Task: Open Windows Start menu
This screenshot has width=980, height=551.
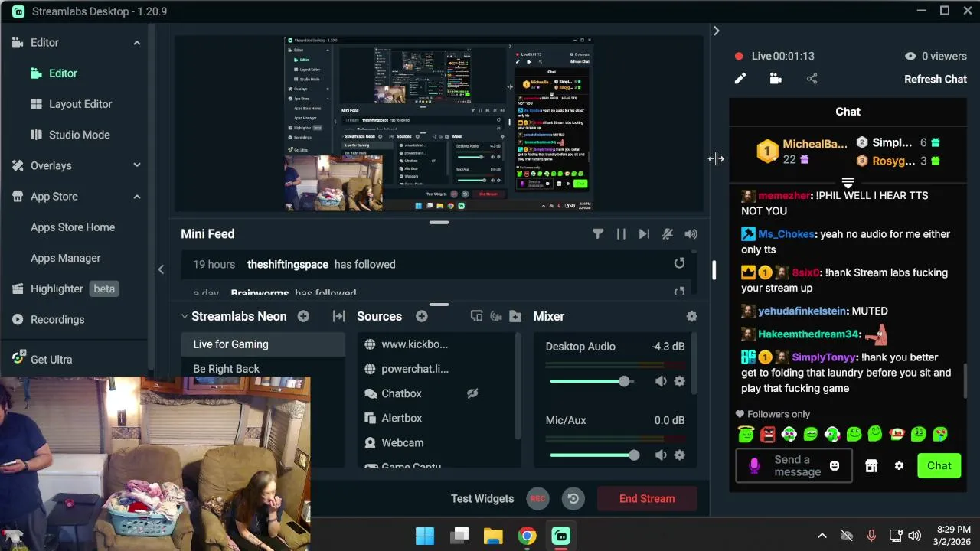Action: coord(425,536)
